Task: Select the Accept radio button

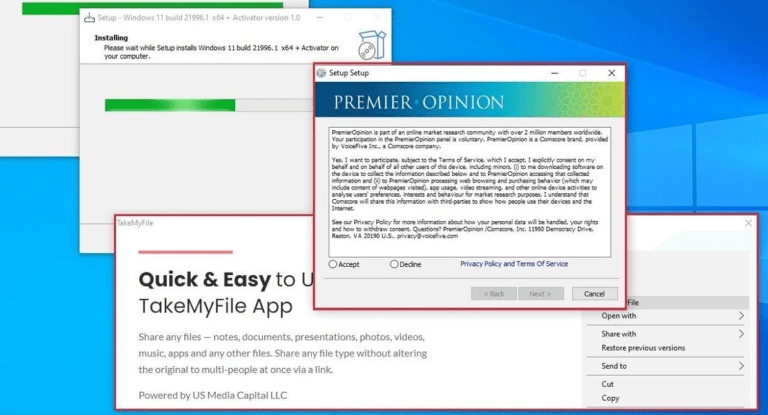Action: tap(333, 264)
